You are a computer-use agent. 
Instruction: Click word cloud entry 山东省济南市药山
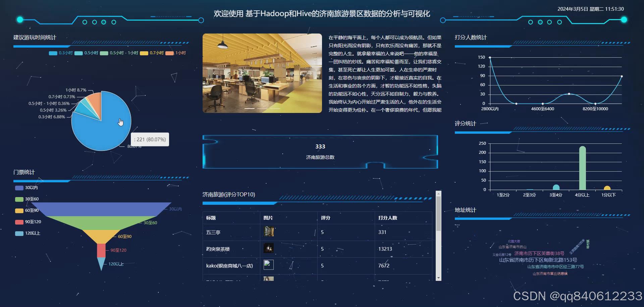513,247
